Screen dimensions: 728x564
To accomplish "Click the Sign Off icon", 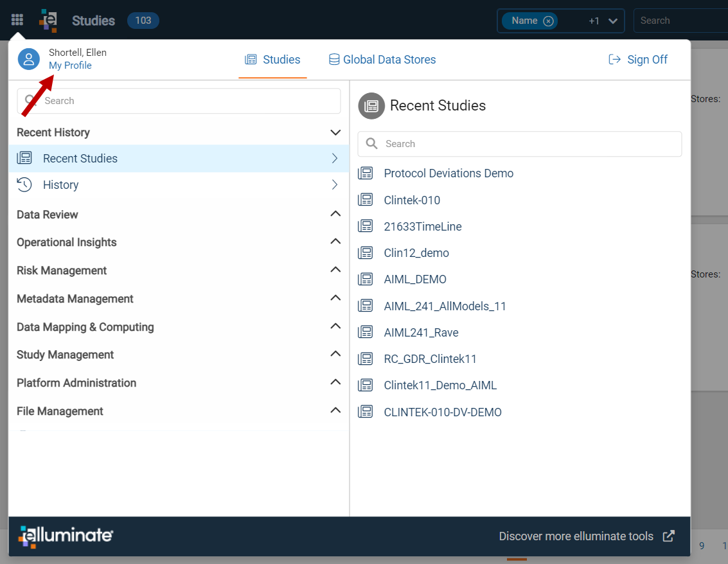I will coord(614,59).
